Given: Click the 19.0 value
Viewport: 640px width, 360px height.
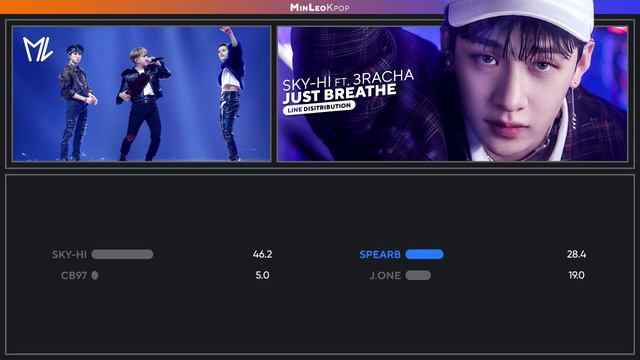Looking at the screenshot, I should click(x=577, y=276).
